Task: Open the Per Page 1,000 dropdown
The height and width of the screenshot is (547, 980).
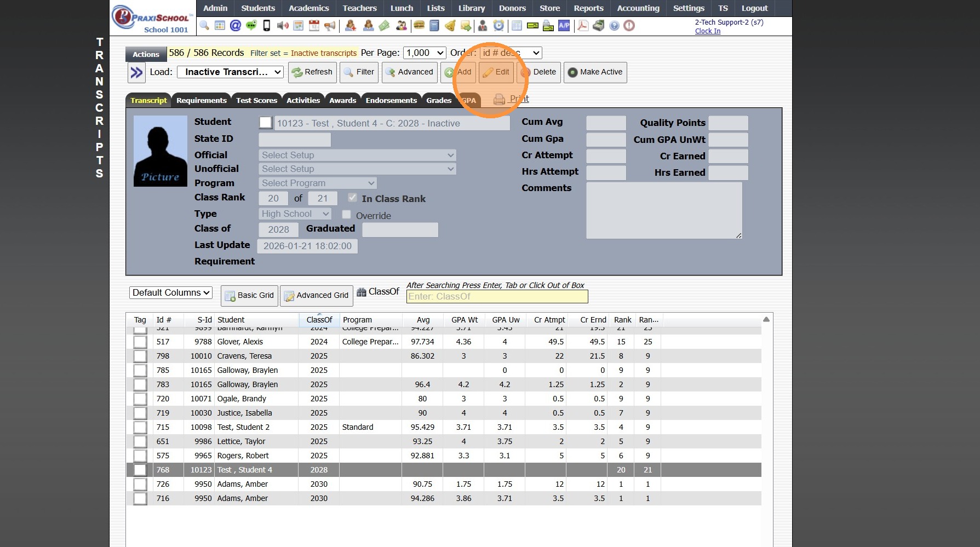Action: click(425, 53)
